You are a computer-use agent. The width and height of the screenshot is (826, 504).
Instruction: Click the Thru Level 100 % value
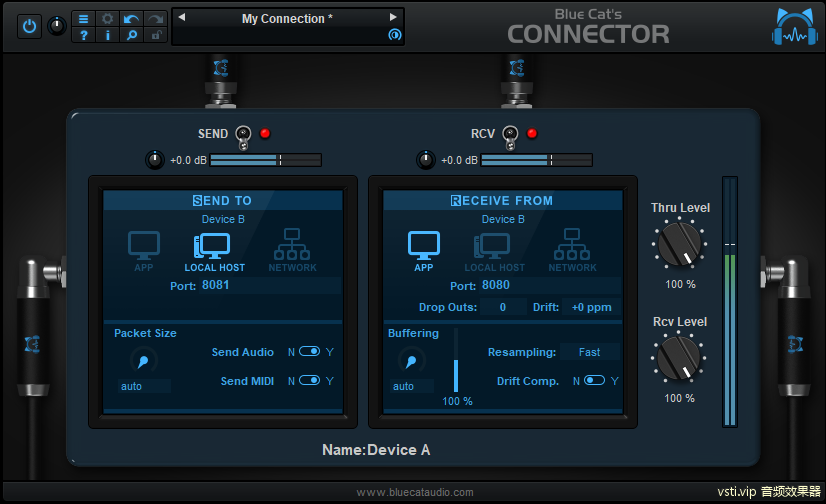click(x=680, y=284)
